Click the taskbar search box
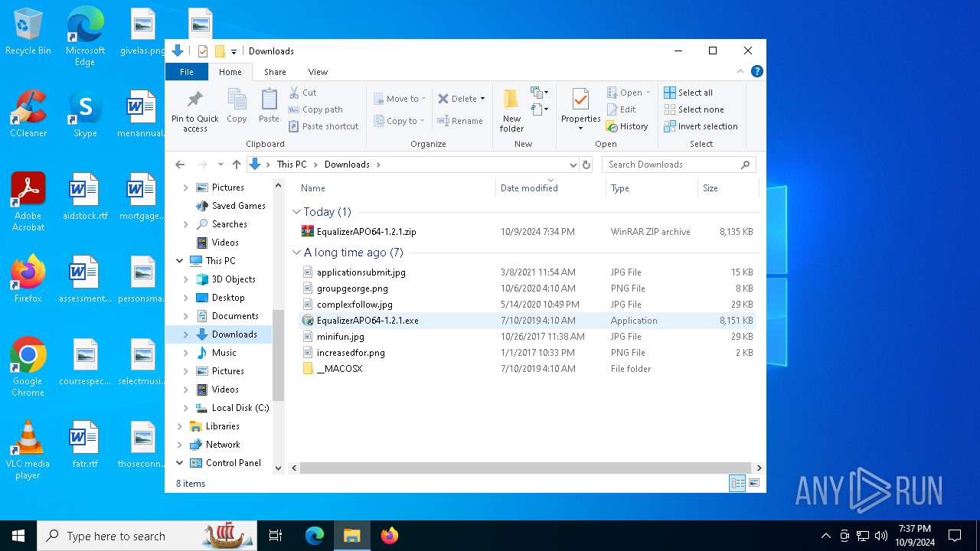The height and width of the screenshot is (551, 980). [146, 536]
